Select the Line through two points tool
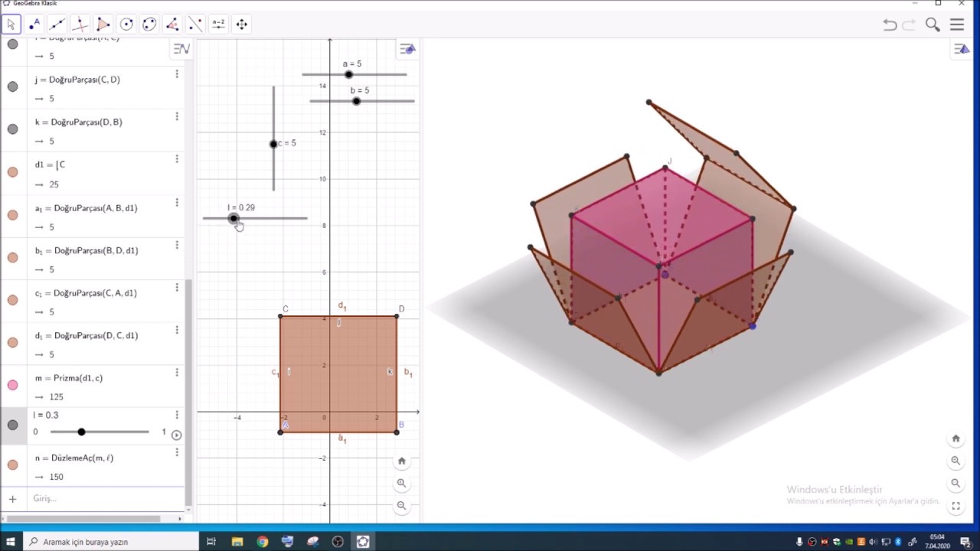Image resolution: width=980 pixels, height=551 pixels. point(57,24)
